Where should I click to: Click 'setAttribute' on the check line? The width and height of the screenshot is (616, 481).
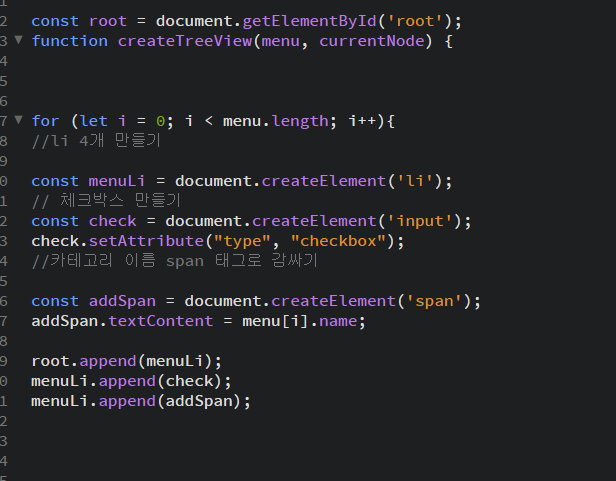[x=146, y=241]
